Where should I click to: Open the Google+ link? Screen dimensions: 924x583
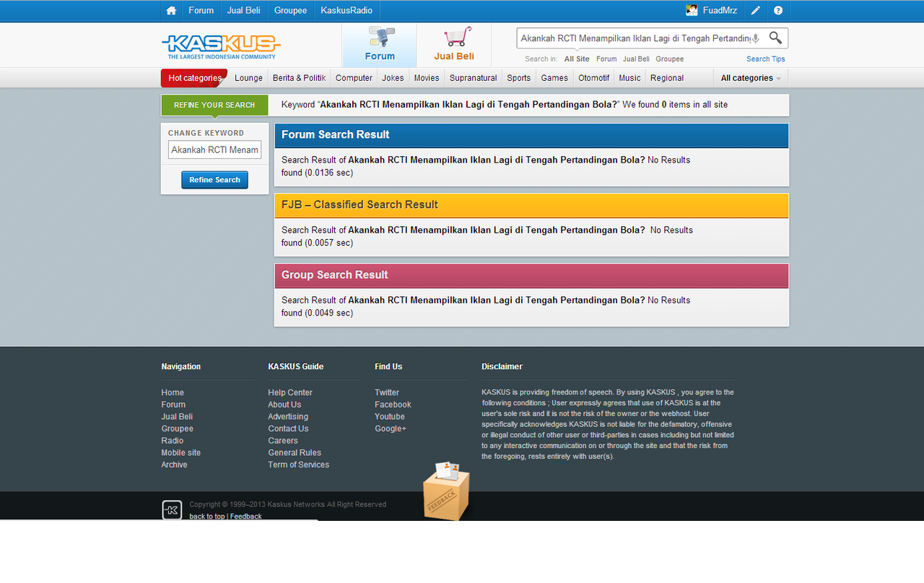coord(391,429)
